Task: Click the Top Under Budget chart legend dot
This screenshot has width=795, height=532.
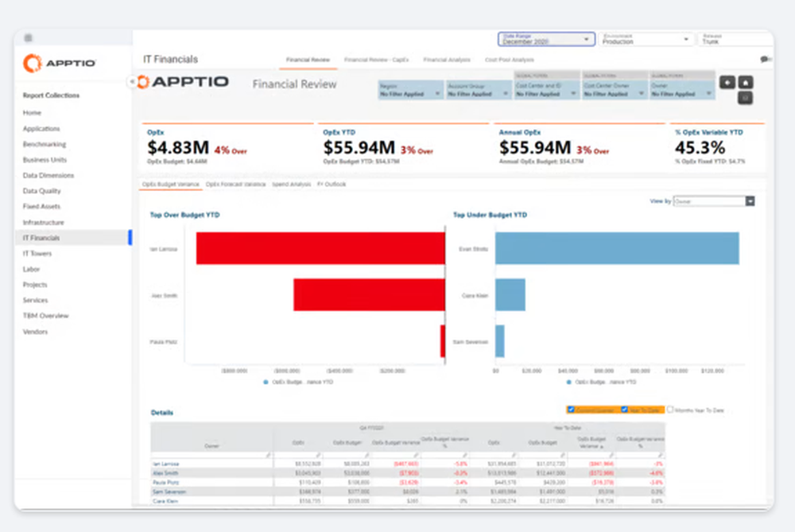Action: pos(569,382)
